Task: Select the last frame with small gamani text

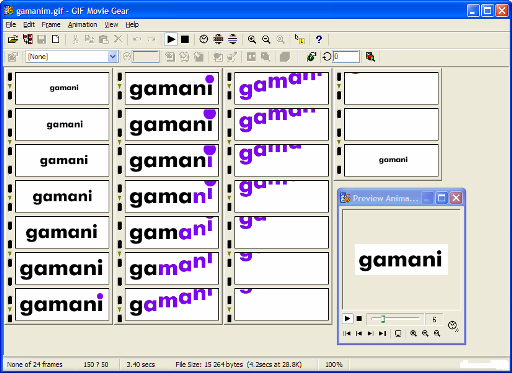Action: point(391,160)
